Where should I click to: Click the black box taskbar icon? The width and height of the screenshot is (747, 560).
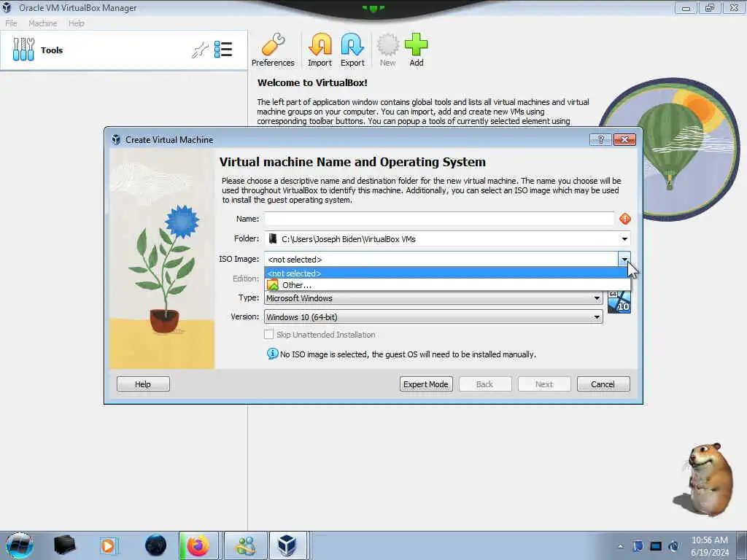click(65, 545)
